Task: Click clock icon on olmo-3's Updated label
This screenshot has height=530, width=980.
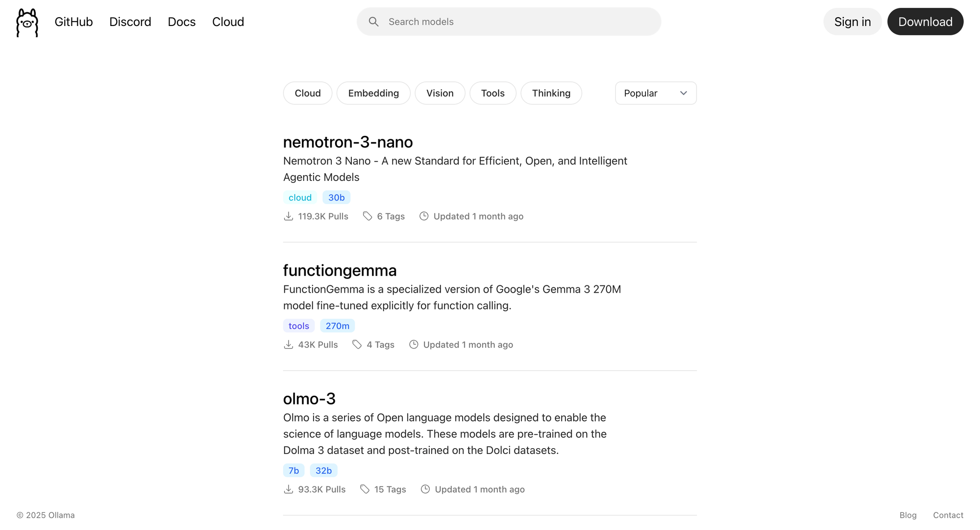Action: point(425,489)
